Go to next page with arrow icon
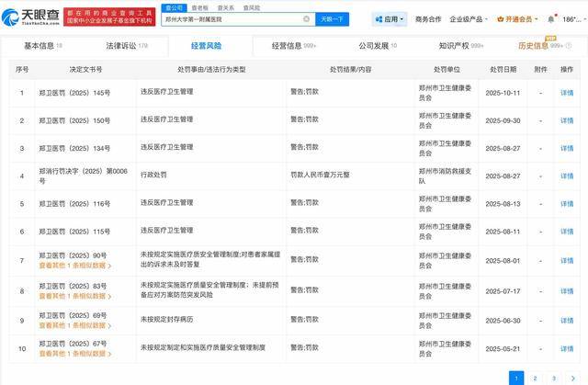The image size is (588, 385). click(x=574, y=377)
